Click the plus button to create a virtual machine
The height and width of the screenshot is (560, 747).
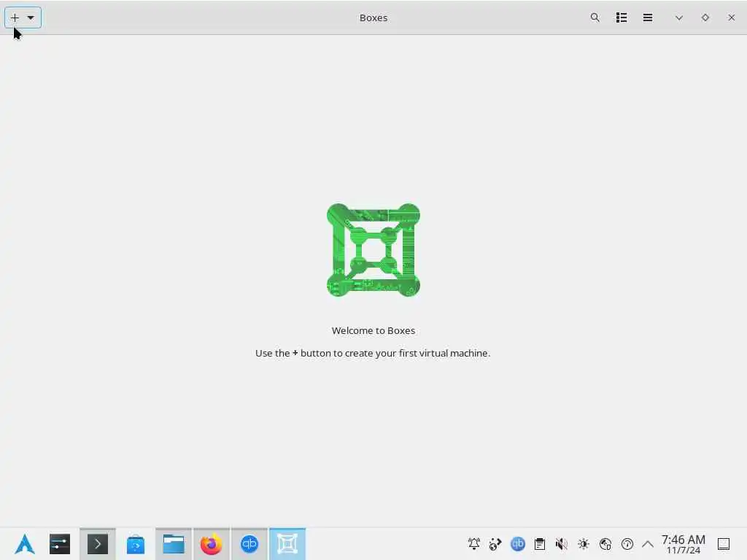tap(15, 17)
